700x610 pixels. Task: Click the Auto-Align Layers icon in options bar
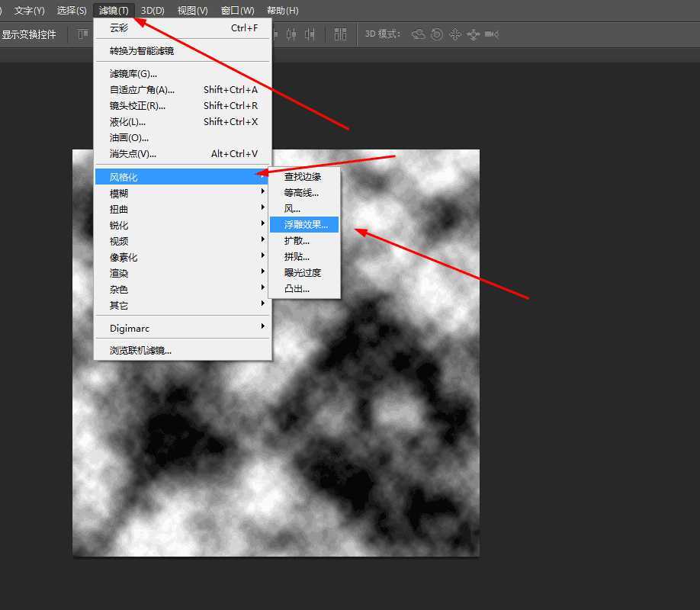coord(340,34)
